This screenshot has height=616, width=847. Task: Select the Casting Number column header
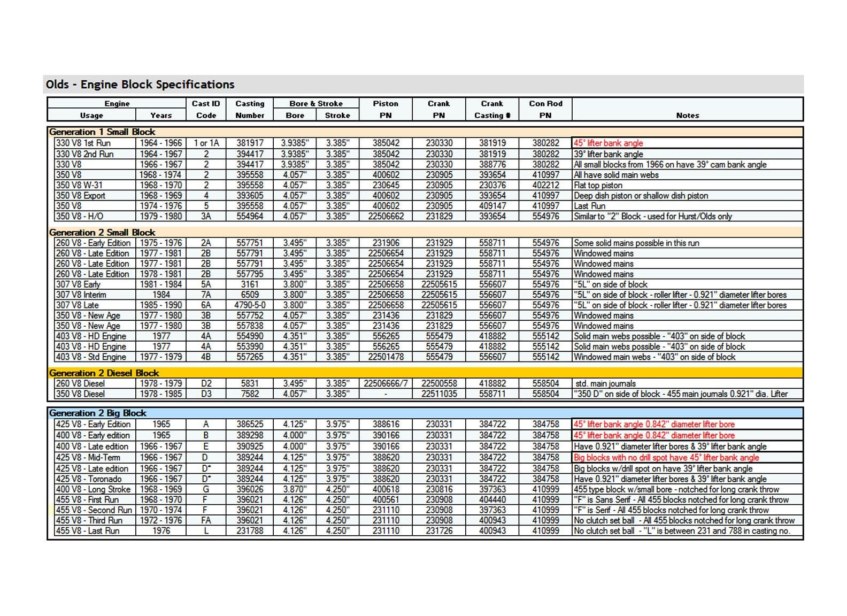[250, 109]
